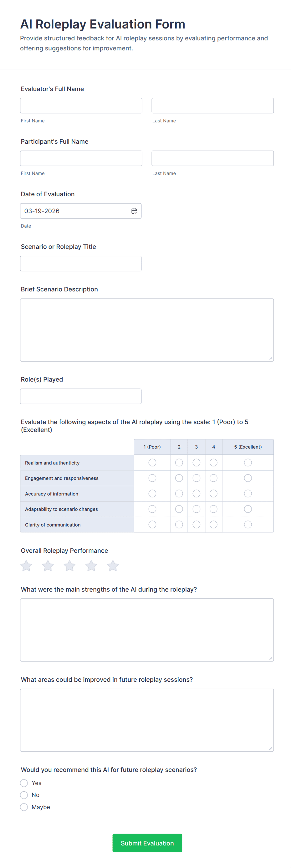Rate Accuracy of information as 3
This screenshot has width=291, height=868.
pyautogui.click(x=196, y=493)
